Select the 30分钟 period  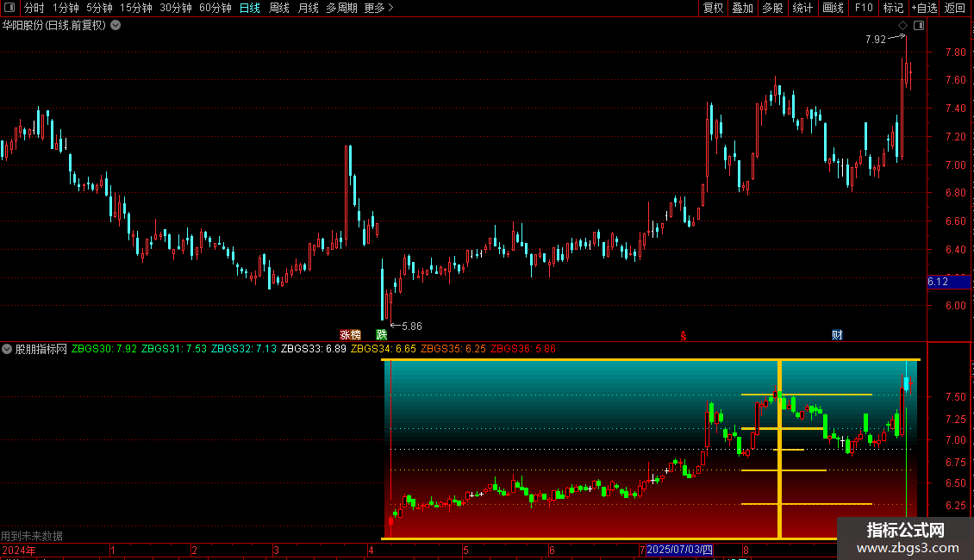coord(175,8)
